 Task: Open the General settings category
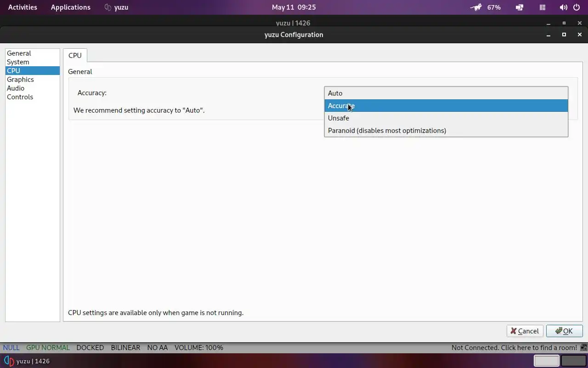pyautogui.click(x=33, y=53)
